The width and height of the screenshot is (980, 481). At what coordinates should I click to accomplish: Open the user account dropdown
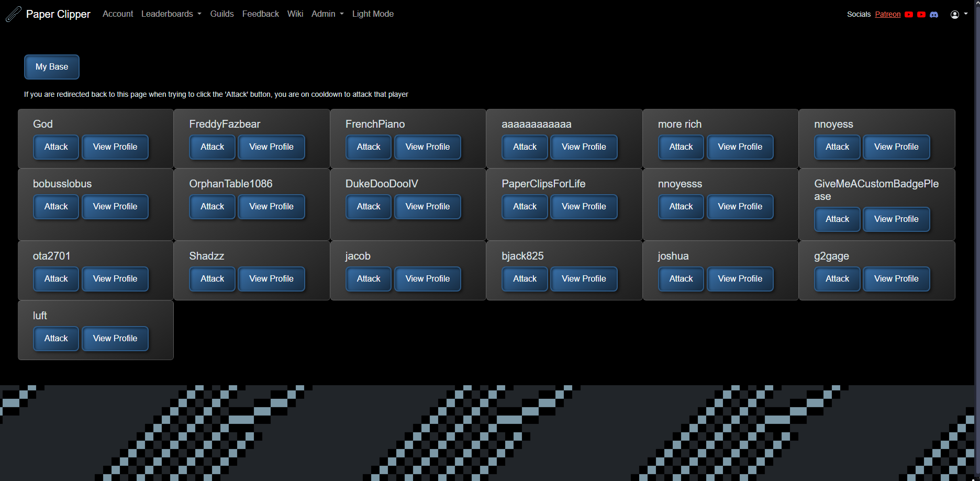[x=959, y=15]
